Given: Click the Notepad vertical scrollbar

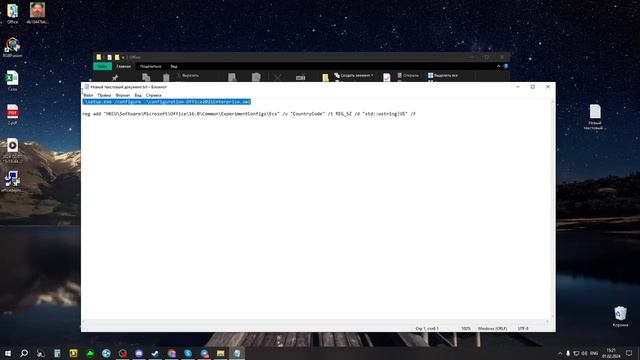Looking at the screenshot, I should pyautogui.click(x=553, y=209).
